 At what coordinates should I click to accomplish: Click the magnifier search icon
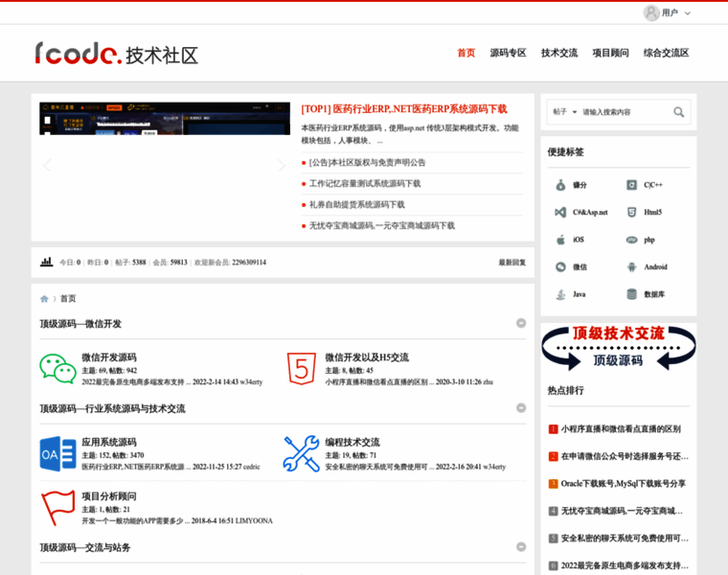pyautogui.click(x=678, y=112)
